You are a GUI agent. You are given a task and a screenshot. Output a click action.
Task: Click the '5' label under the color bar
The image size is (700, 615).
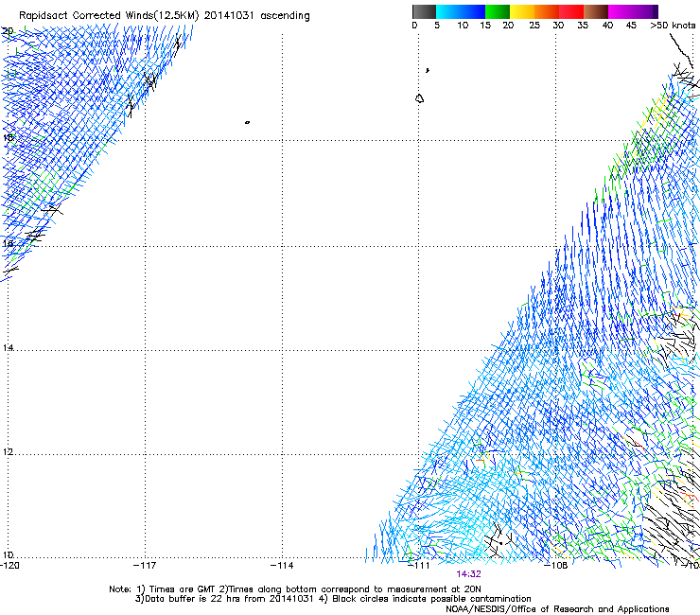pos(437,26)
